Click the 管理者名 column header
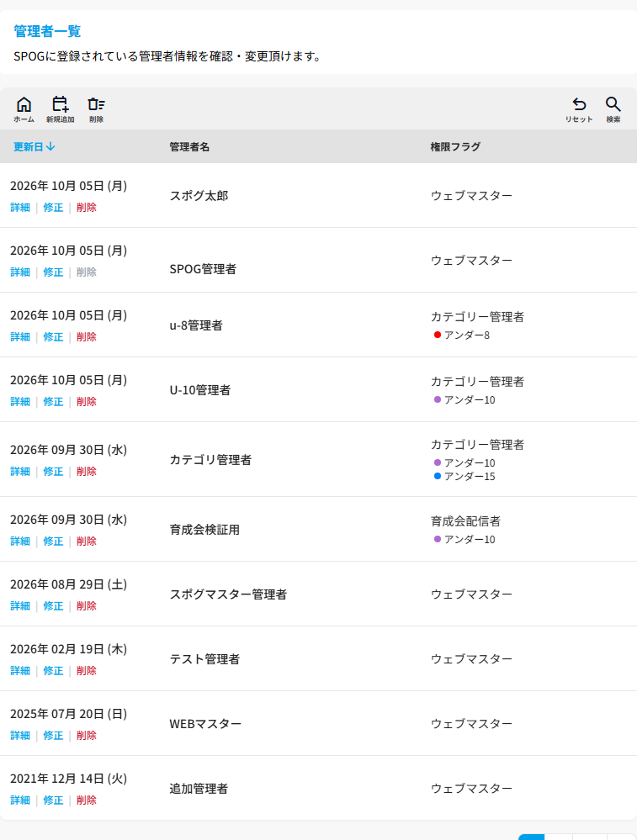Image resolution: width=637 pixels, height=840 pixels. (189, 147)
